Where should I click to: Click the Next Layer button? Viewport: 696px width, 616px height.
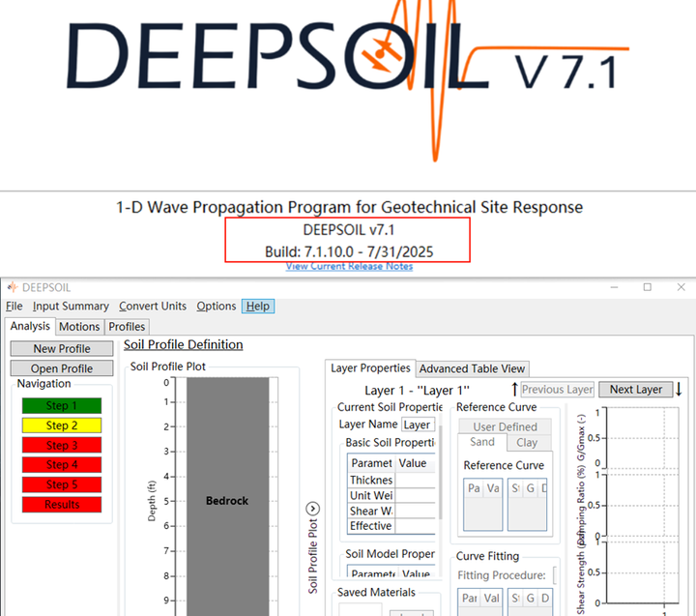636,390
